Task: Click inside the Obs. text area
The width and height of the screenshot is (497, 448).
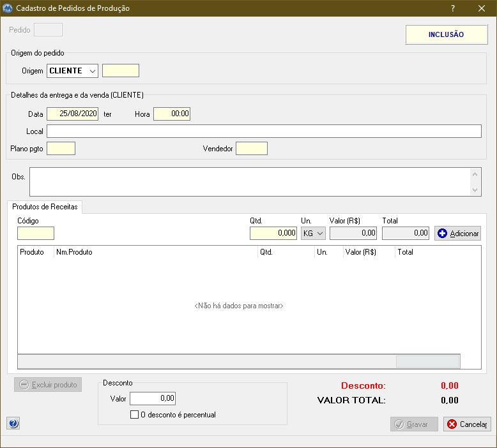Action: click(249, 182)
